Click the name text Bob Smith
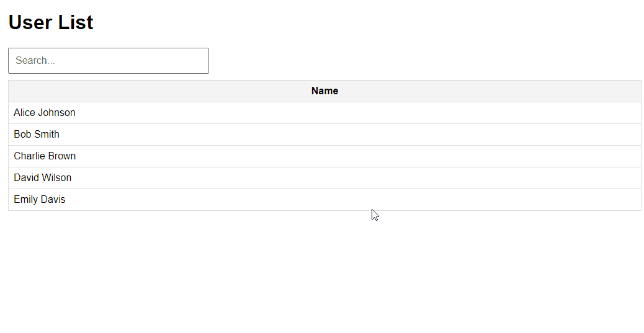Viewport: 644px width, 333px height. pos(37,135)
